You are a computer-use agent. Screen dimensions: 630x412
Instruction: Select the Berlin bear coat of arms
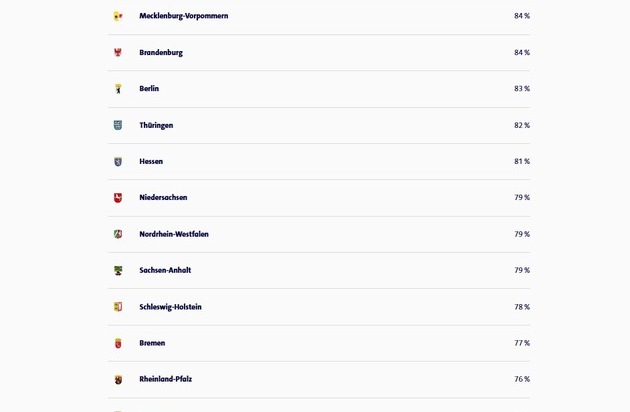(118, 89)
